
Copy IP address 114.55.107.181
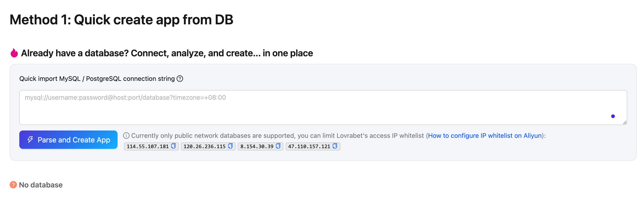pos(173,146)
